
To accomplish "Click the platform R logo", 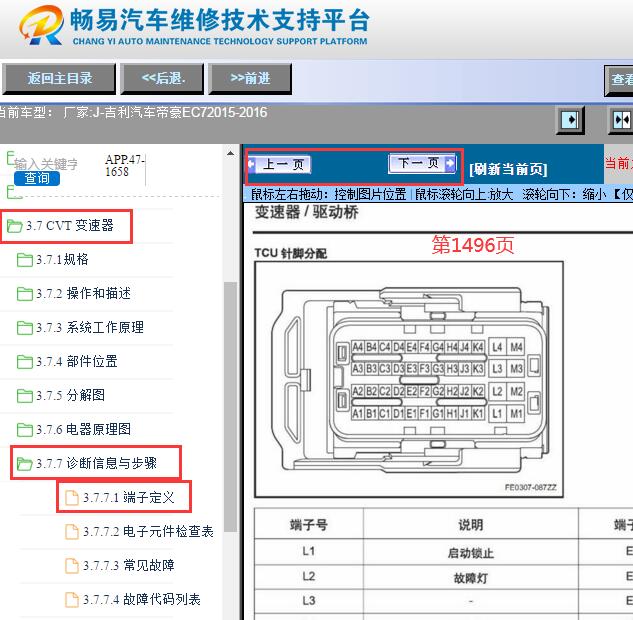I will click(x=42, y=25).
